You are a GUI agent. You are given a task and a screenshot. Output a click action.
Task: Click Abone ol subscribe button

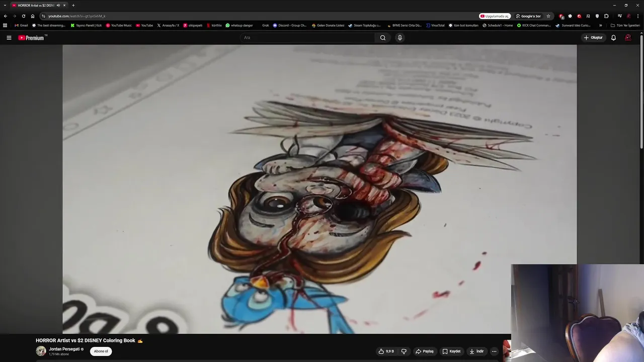(x=101, y=351)
